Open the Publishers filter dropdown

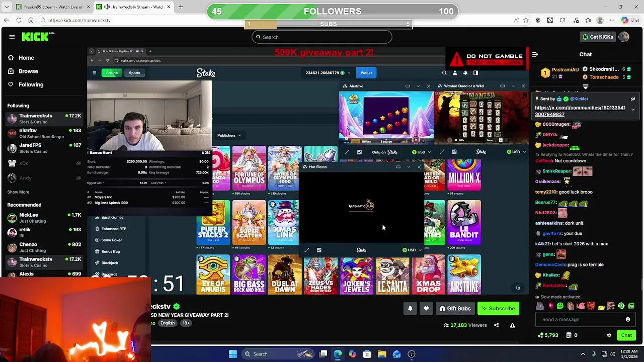pyautogui.click(x=229, y=135)
